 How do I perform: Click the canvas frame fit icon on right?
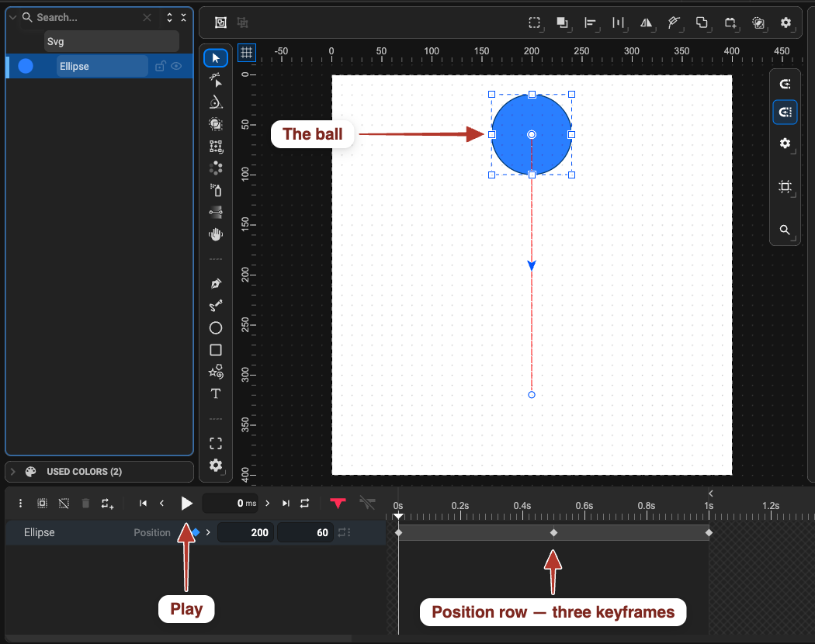(x=785, y=186)
